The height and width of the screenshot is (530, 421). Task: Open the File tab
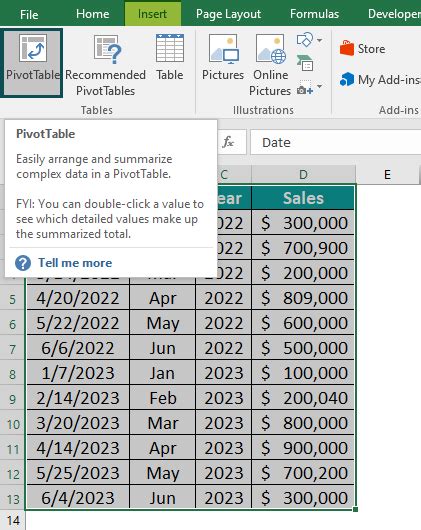(29, 14)
